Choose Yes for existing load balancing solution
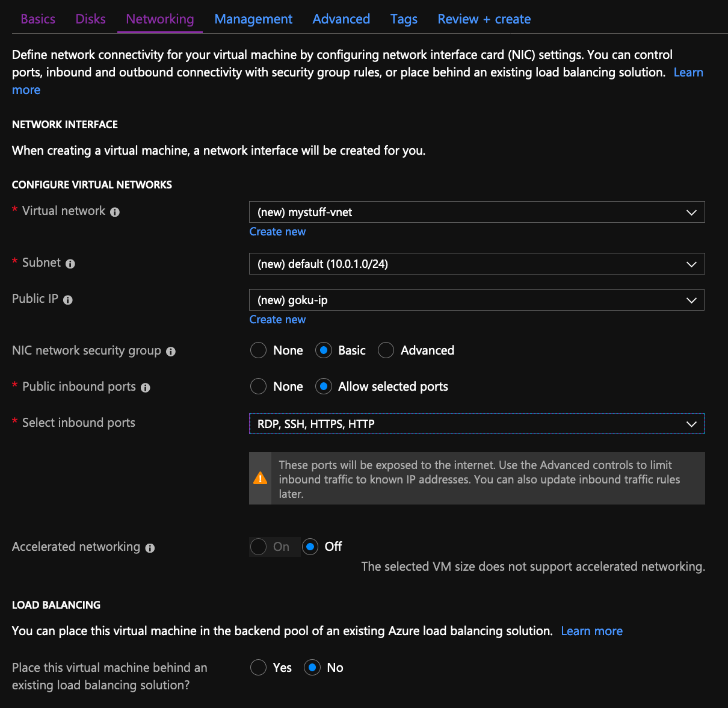728x708 pixels. (259, 668)
